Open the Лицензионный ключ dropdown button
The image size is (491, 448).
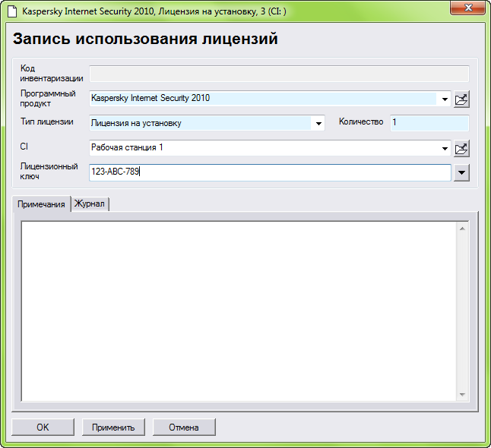click(461, 172)
